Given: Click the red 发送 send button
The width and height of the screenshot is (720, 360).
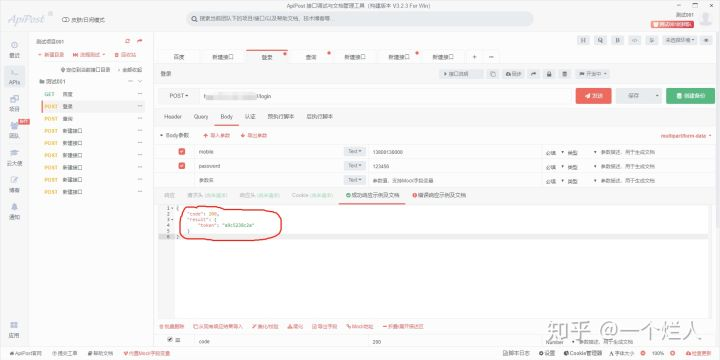Looking at the screenshot, I should 593,96.
